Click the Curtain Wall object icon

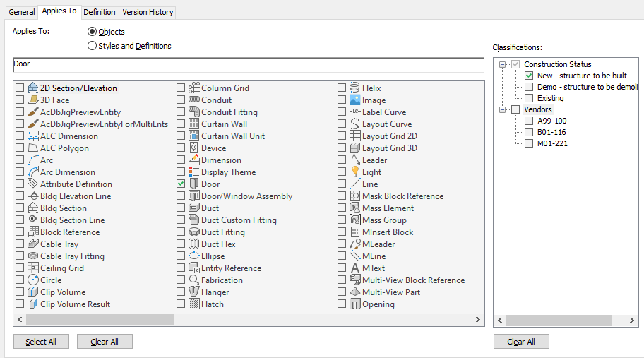pyautogui.click(x=195, y=124)
